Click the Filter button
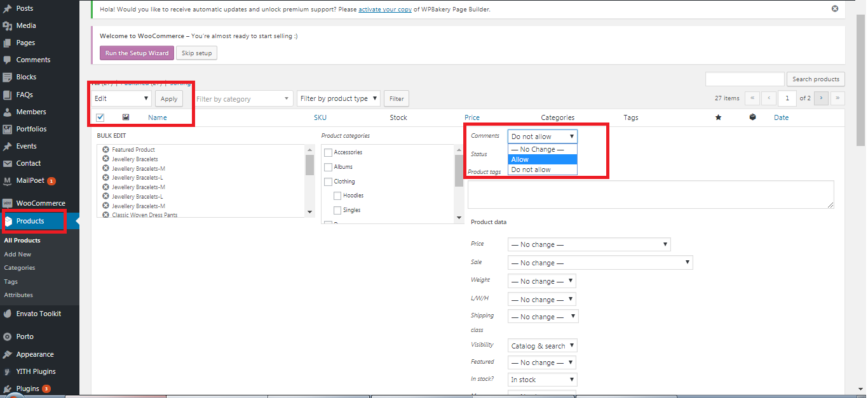 coord(397,98)
